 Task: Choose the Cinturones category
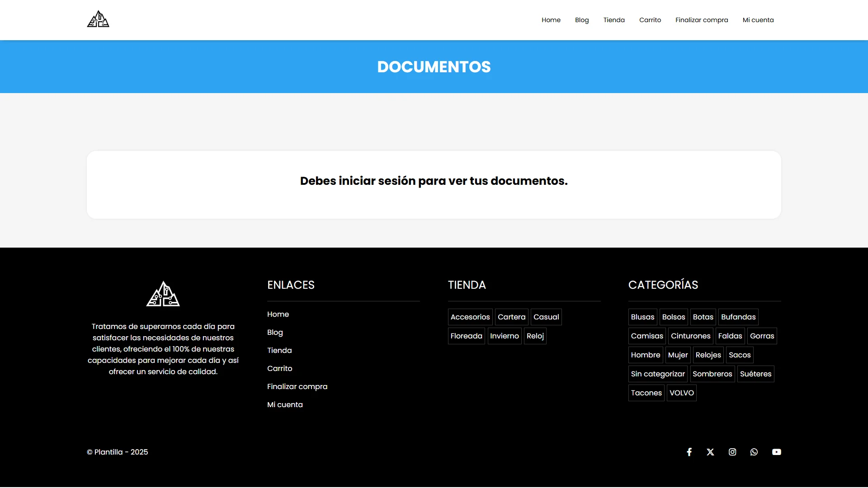tap(691, 336)
